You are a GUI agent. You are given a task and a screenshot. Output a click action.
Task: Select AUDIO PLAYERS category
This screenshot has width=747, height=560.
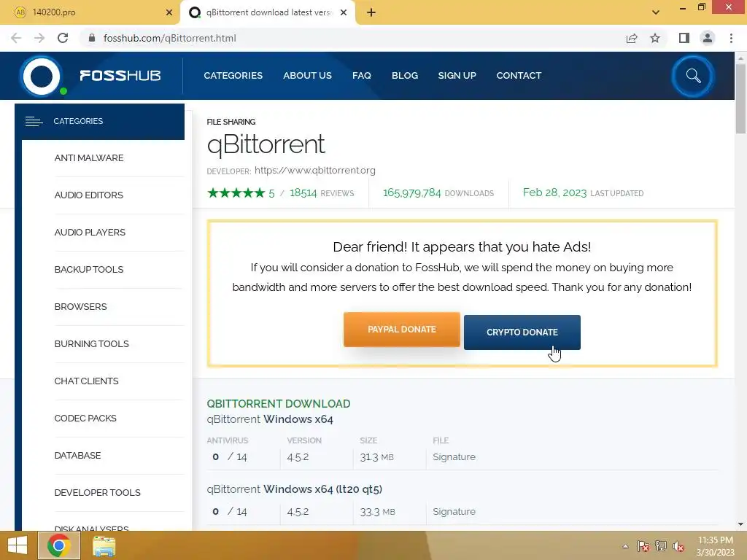coord(90,232)
